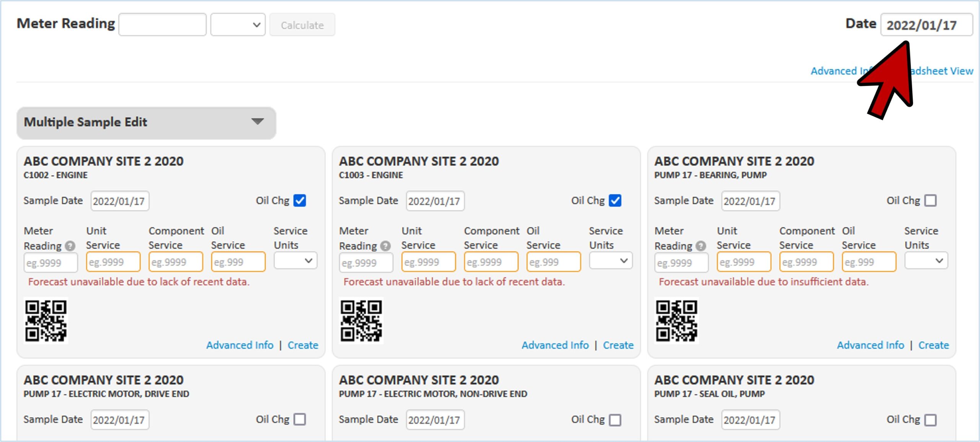The image size is (980, 442).
Task: Click Create link for Pump 17 Bearing
Action: 933,345
